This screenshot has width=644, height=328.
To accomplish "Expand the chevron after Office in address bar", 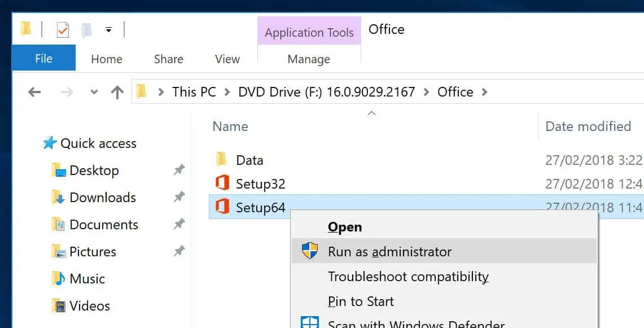I will click(x=484, y=92).
